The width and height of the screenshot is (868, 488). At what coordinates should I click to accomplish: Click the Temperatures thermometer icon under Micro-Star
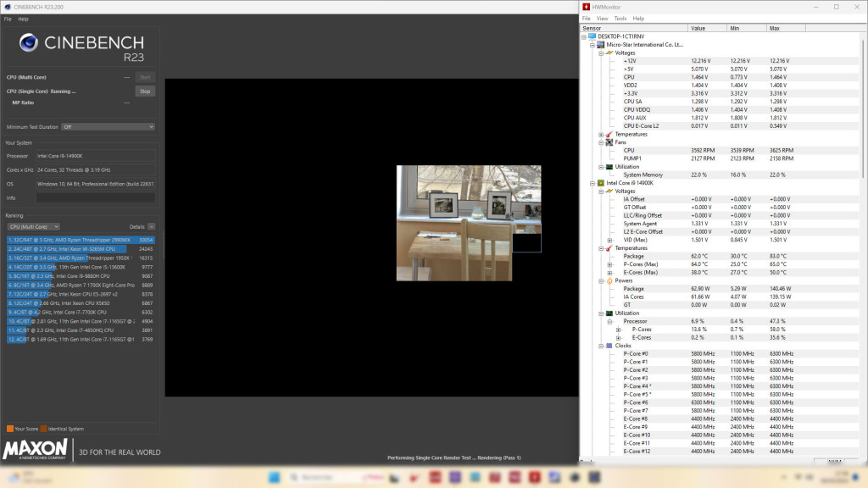pos(609,134)
